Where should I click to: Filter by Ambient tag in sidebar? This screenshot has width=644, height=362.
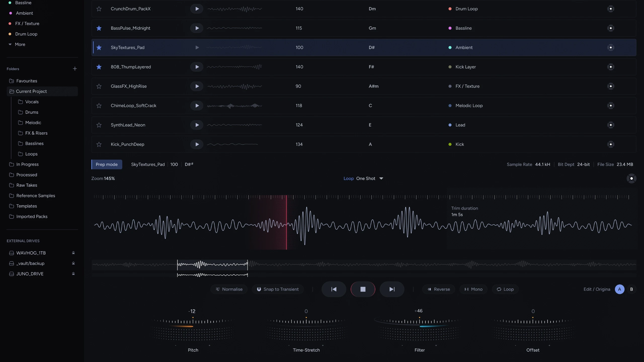click(x=21, y=13)
